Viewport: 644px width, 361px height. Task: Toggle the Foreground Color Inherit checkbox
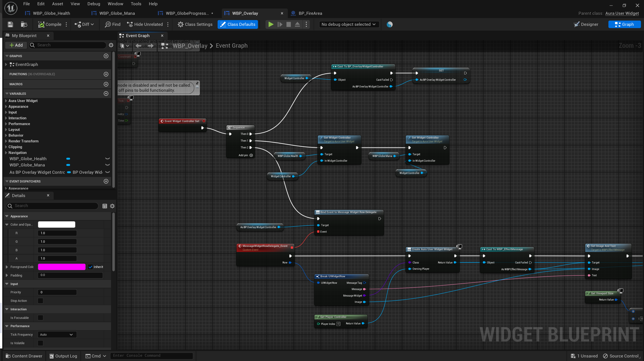pyautogui.click(x=90, y=267)
